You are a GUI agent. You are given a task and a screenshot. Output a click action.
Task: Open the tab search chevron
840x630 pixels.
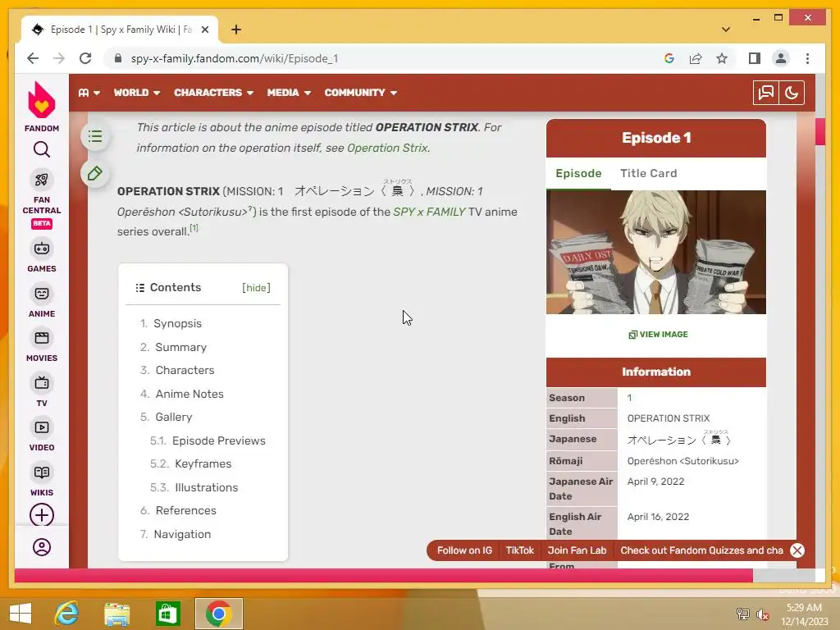[x=726, y=30]
